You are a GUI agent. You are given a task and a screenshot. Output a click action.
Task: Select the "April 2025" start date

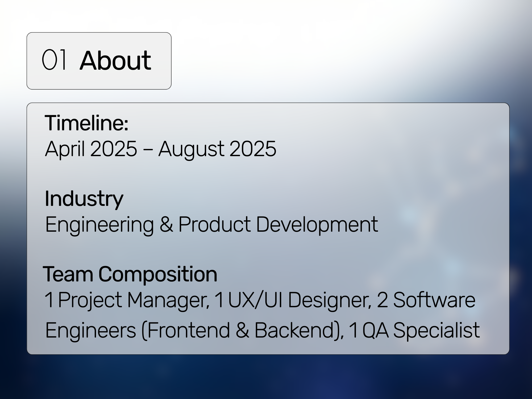91,149
